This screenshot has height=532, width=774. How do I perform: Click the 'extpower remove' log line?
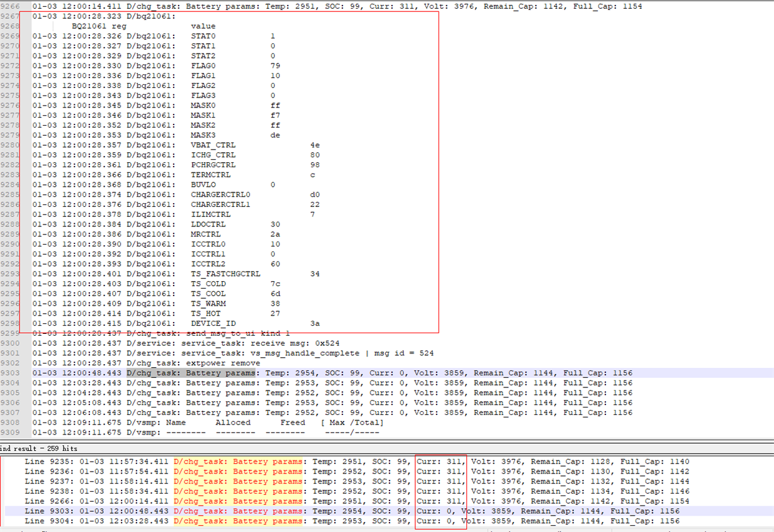(x=146, y=363)
